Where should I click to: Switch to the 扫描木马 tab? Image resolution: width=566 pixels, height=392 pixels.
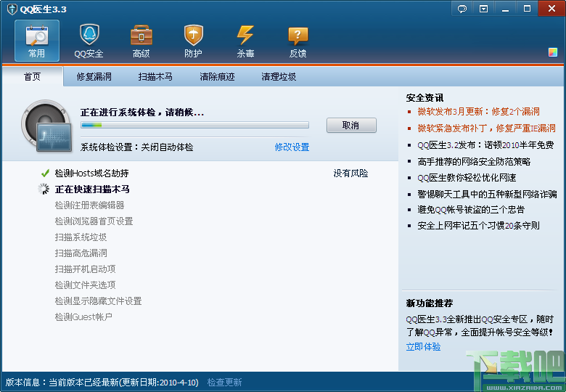tap(155, 76)
